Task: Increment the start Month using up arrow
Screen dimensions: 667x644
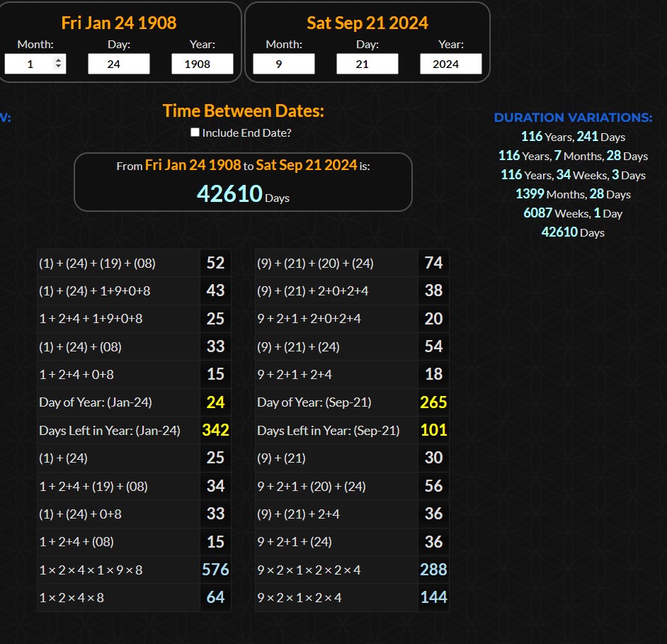Action: (x=58, y=60)
